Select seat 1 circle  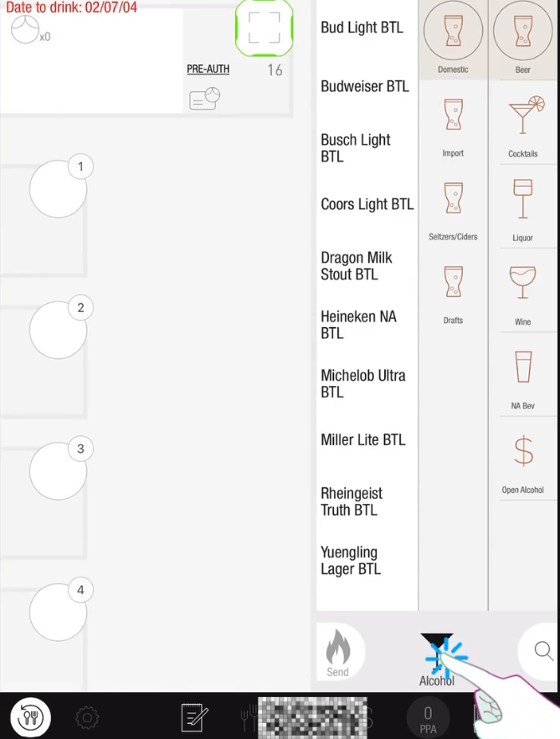point(59,189)
